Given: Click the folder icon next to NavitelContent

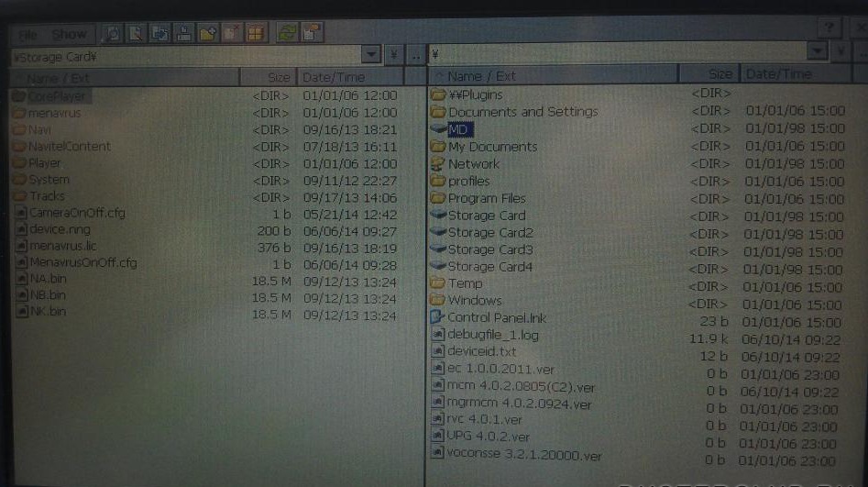Looking at the screenshot, I should pyautogui.click(x=20, y=147).
